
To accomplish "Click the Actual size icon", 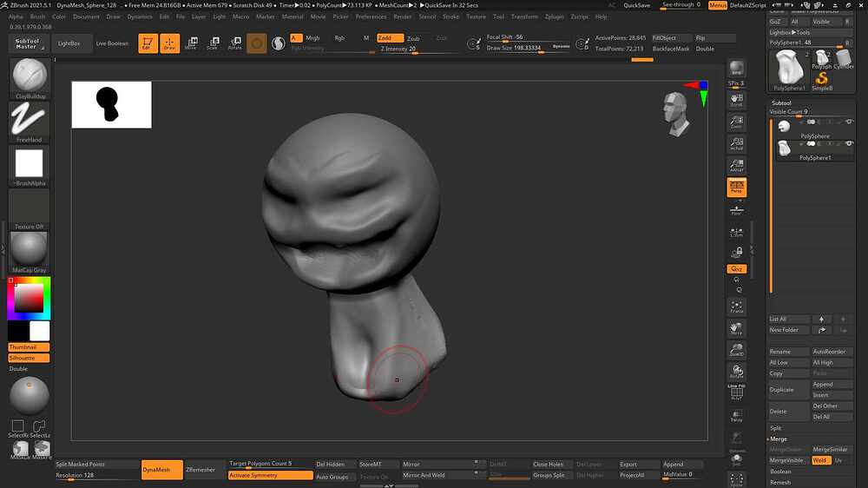I will [736, 143].
